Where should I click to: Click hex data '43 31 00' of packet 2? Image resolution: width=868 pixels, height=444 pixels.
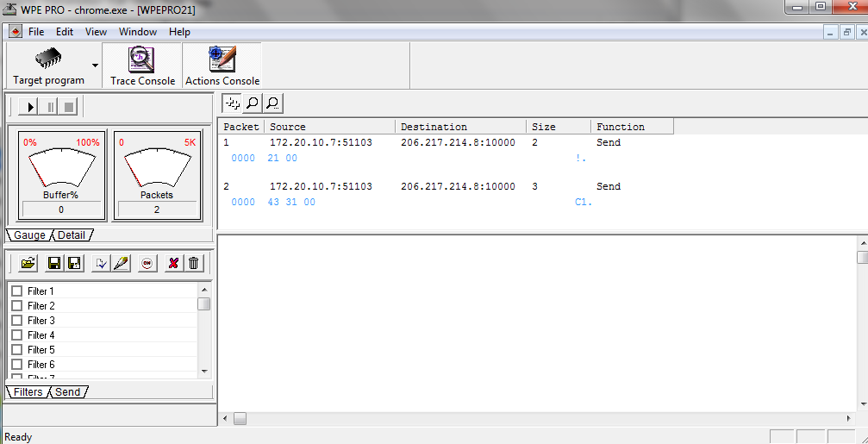291,203
